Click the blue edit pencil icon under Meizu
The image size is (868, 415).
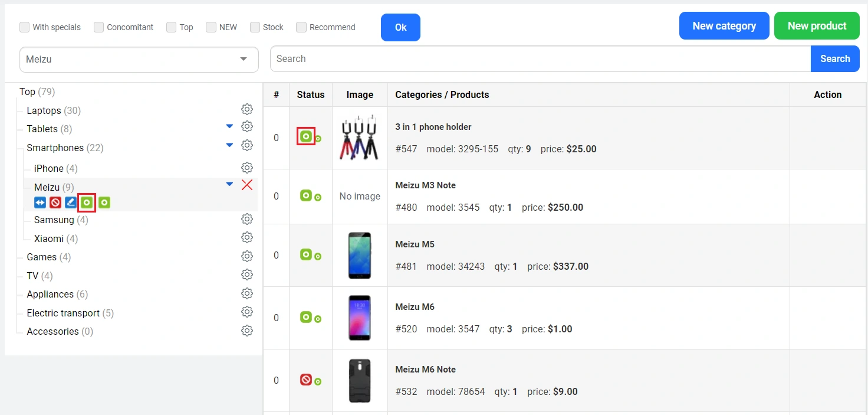pos(71,203)
